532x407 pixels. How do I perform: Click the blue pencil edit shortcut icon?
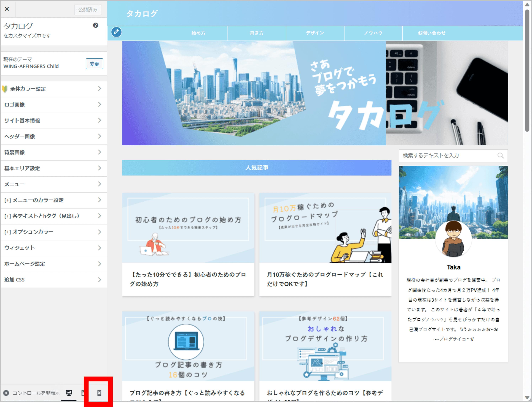(116, 32)
